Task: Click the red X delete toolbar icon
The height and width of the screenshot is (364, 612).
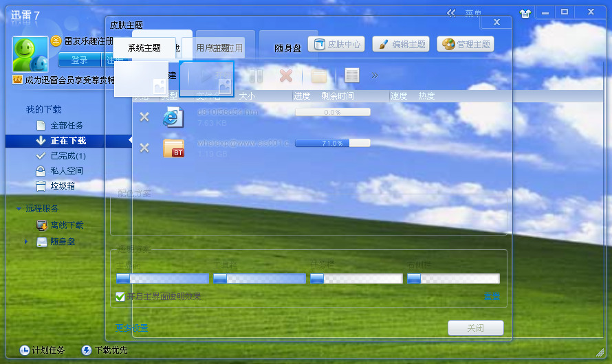Action: [286, 76]
